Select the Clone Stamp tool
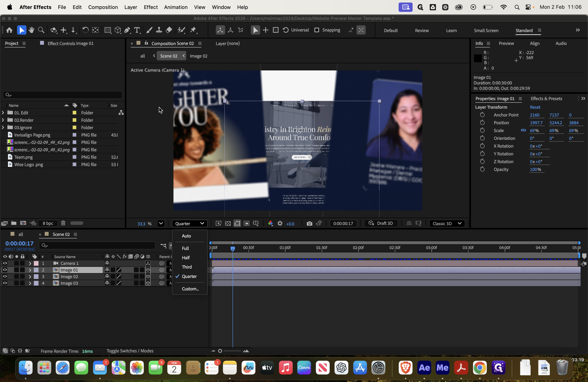 pyautogui.click(x=159, y=30)
